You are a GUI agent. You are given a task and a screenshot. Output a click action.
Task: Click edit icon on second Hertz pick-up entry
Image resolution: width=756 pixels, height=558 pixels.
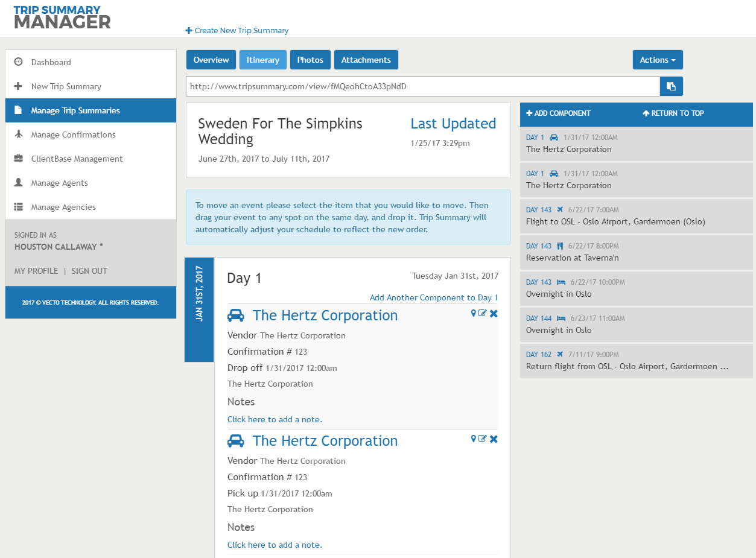(483, 439)
